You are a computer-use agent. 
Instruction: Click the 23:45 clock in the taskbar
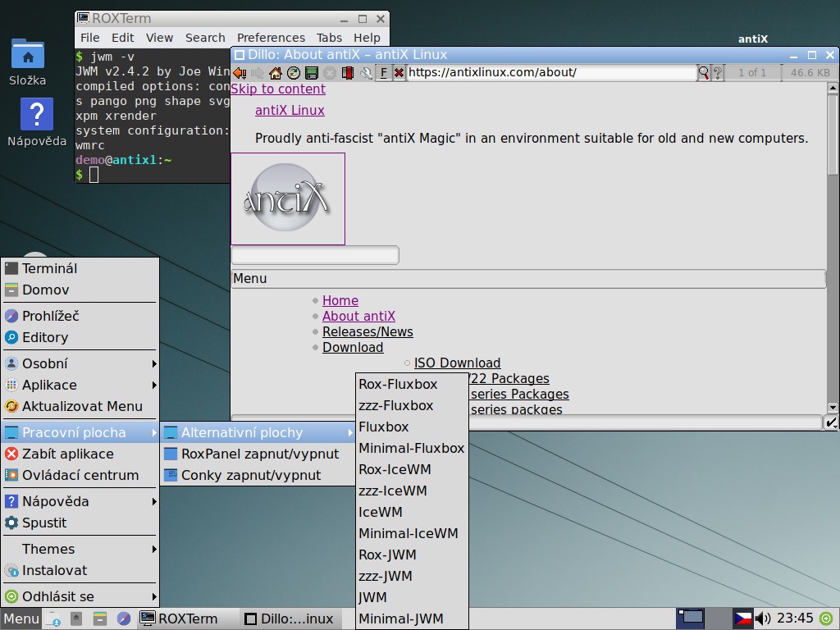click(795, 619)
